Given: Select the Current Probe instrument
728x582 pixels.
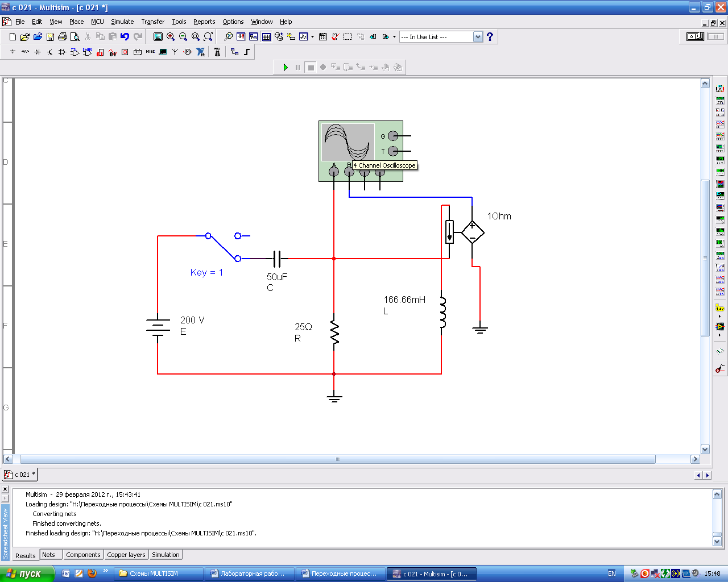Looking at the screenshot, I should pyautogui.click(x=720, y=369).
